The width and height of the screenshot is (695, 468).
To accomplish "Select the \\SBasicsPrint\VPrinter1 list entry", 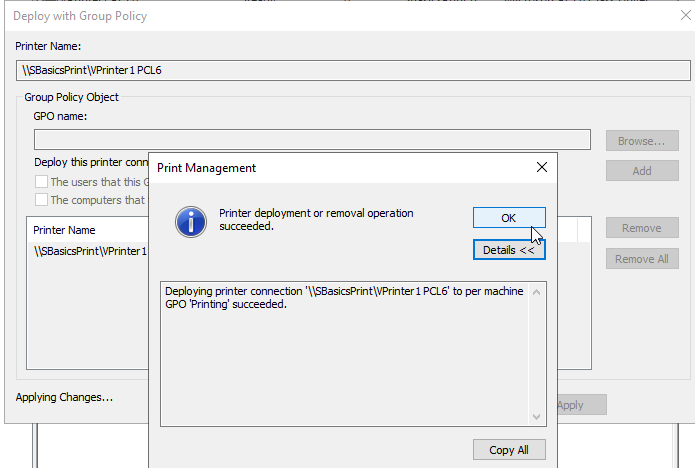I will click(x=90, y=251).
